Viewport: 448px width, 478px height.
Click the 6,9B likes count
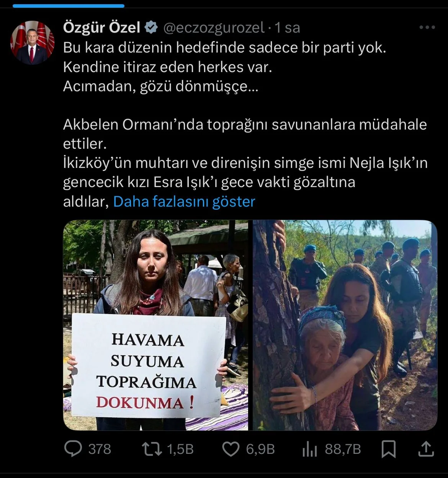260,449
